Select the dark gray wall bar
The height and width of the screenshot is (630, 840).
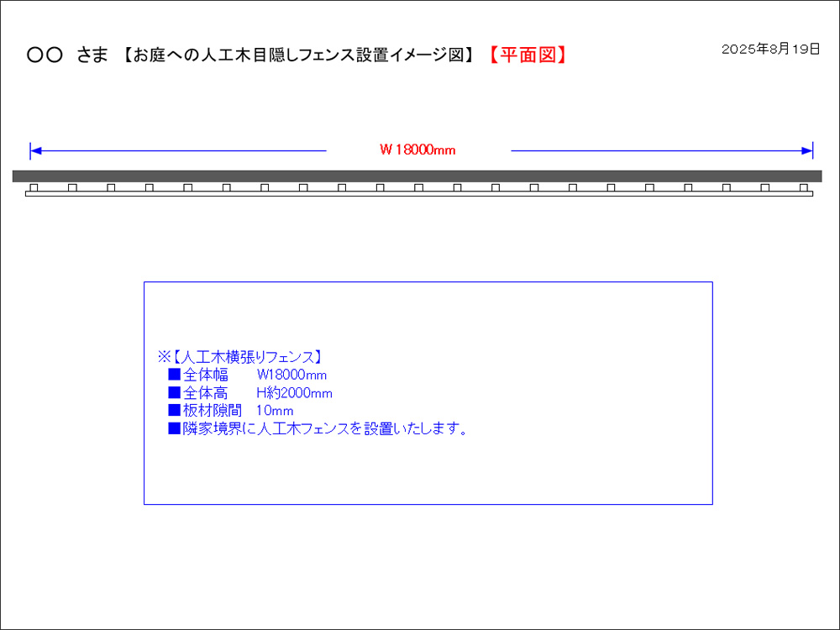pos(417,176)
